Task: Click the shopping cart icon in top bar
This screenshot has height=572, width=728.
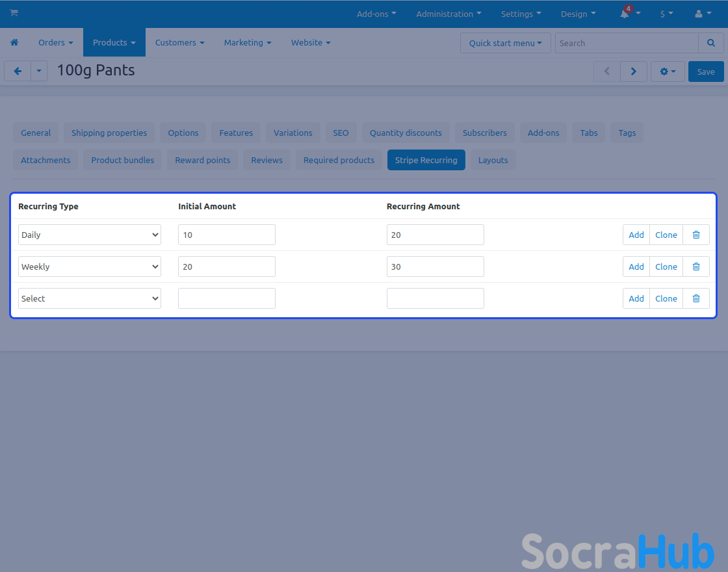Action: [14, 13]
